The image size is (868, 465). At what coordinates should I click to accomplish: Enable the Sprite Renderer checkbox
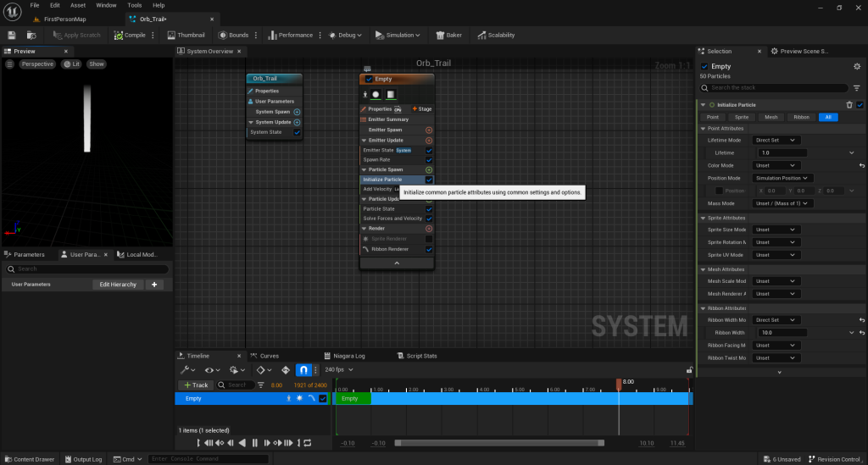click(x=429, y=239)
